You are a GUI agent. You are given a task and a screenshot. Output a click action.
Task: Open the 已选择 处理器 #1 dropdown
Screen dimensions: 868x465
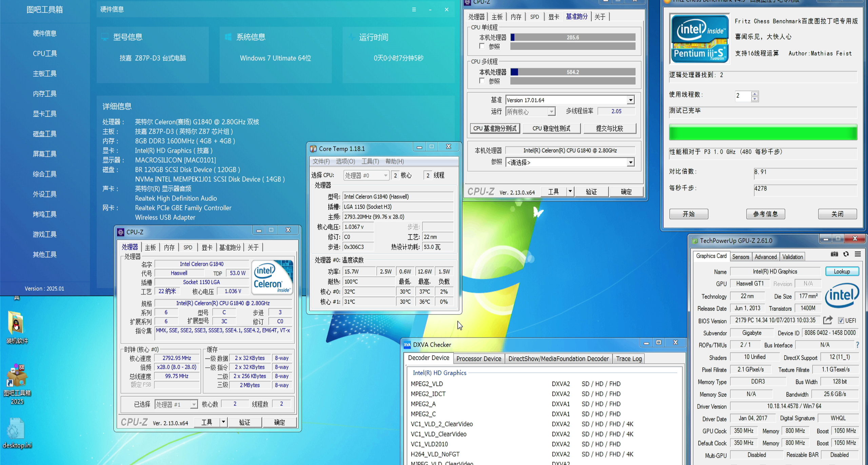pos(194,404)
